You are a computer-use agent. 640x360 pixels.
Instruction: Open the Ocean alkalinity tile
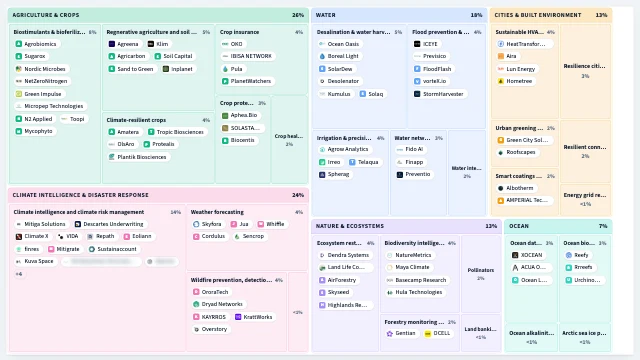(x=531, y=337)
